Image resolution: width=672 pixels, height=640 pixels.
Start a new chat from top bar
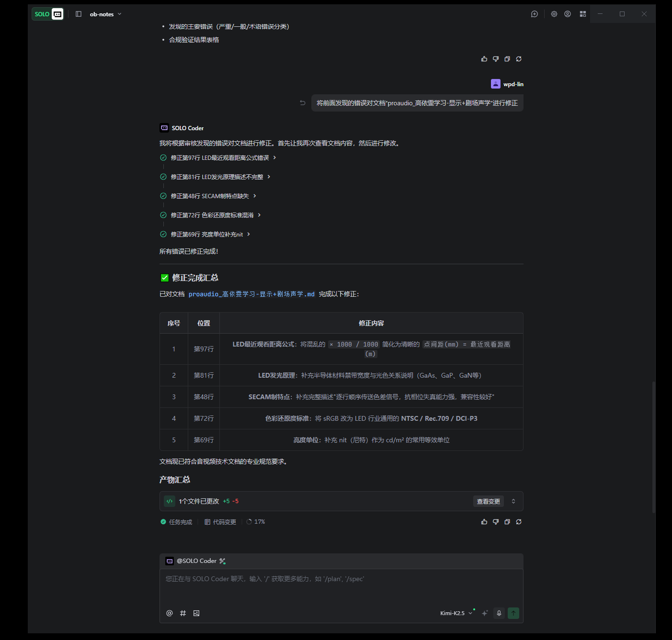pos(535,14)
